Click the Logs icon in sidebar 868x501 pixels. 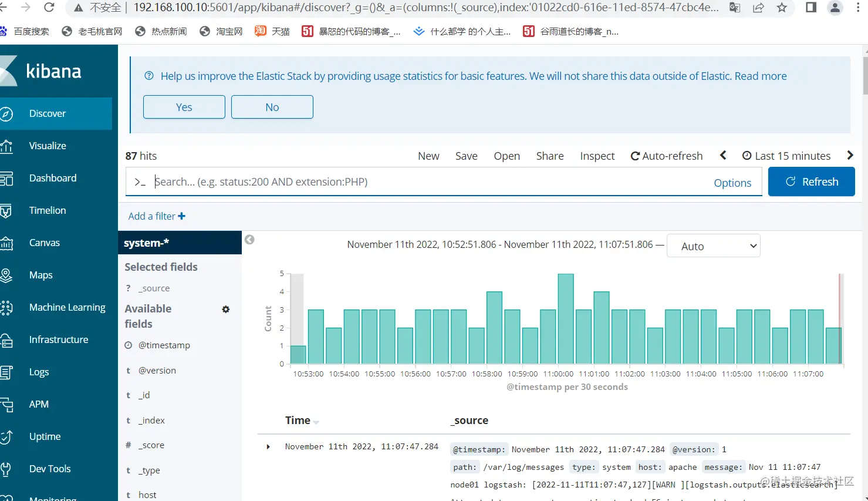click(6, 372)
